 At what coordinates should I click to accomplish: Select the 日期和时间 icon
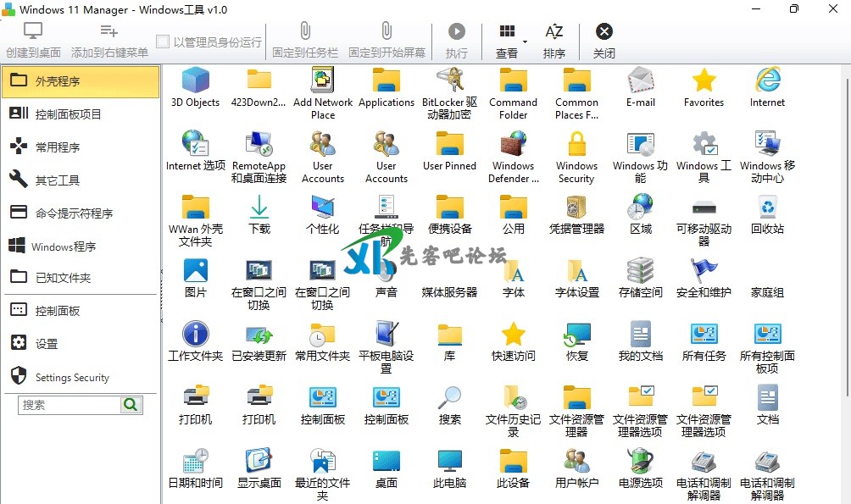195,462
